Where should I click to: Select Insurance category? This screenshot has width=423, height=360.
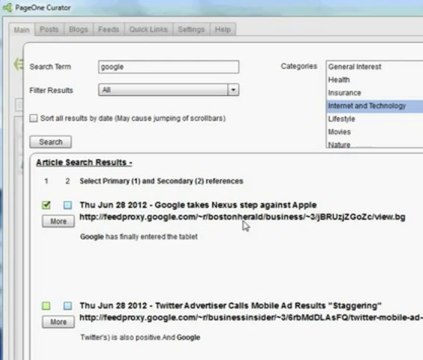(x=375, y=93)
